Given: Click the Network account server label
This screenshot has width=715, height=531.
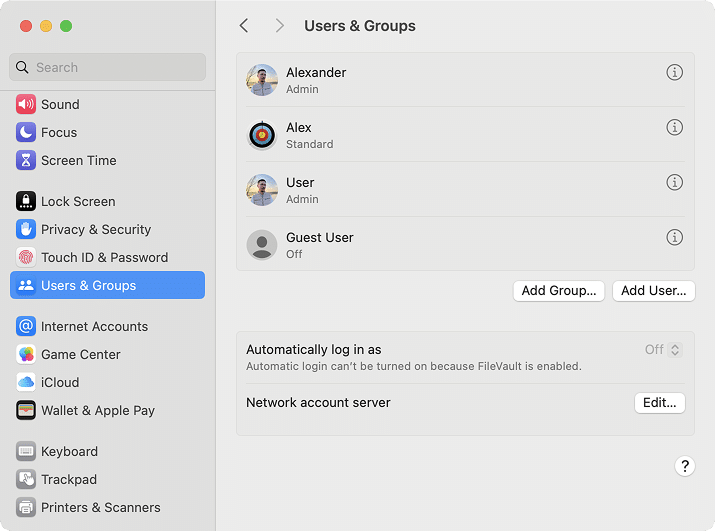Looking at the screenshot, I should 318,402.
